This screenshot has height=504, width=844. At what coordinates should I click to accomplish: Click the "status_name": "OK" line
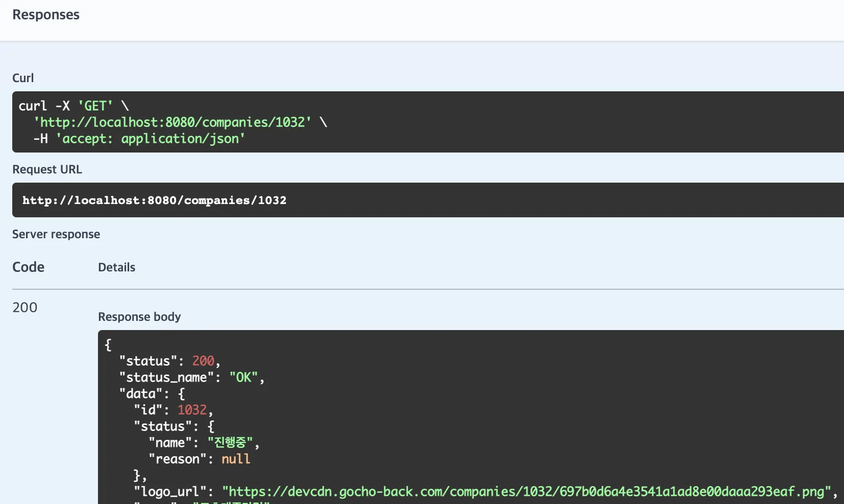[x=191, y=377]
